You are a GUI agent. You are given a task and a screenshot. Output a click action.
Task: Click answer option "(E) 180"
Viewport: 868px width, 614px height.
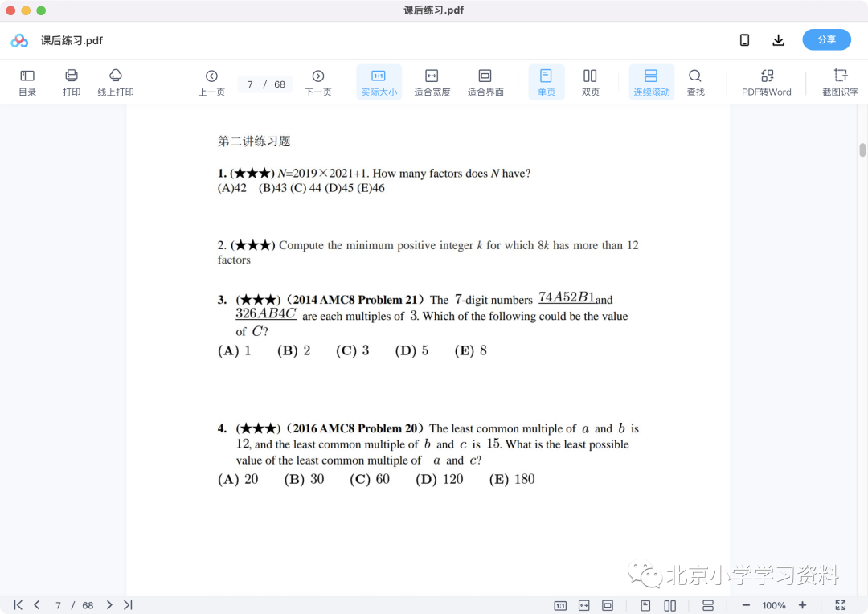point(512,480)
